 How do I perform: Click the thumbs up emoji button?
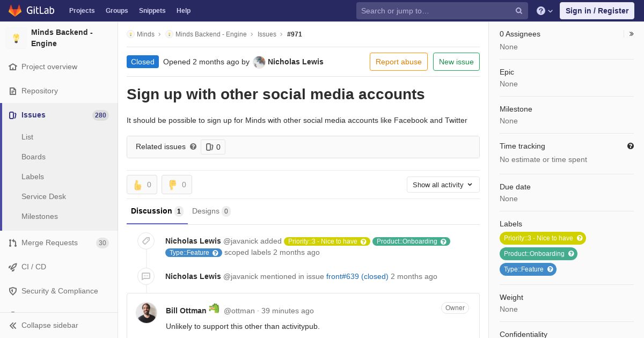click(x=142, y=185)
